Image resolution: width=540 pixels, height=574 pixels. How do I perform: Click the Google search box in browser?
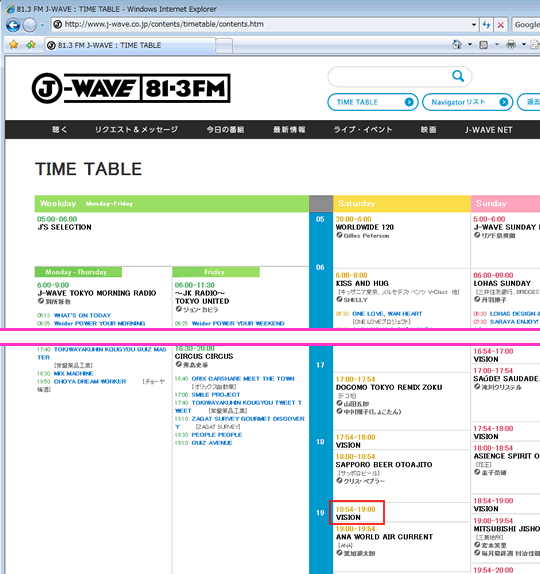click(x=526, y=25)
